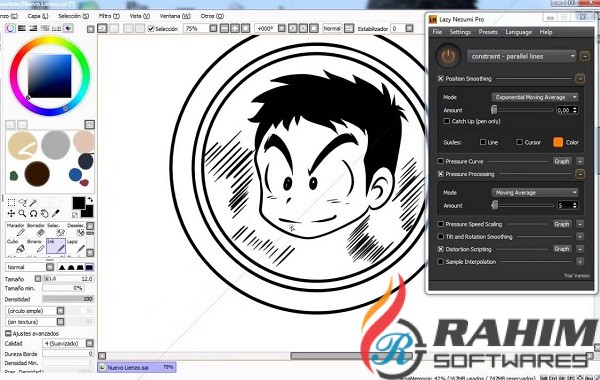Select the zoom magnifier tool
Screen dimensions: 600x380
[x=23, y=213]
